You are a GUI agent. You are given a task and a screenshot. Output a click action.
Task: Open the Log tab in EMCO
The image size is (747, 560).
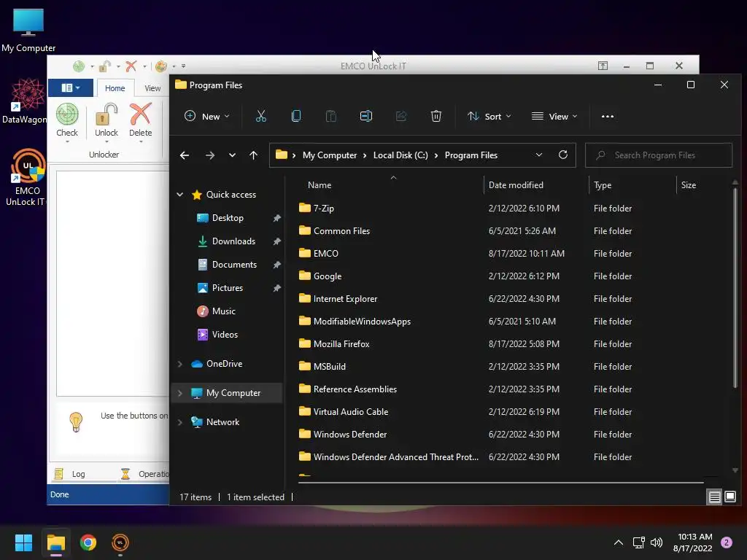tap(70, 474)
